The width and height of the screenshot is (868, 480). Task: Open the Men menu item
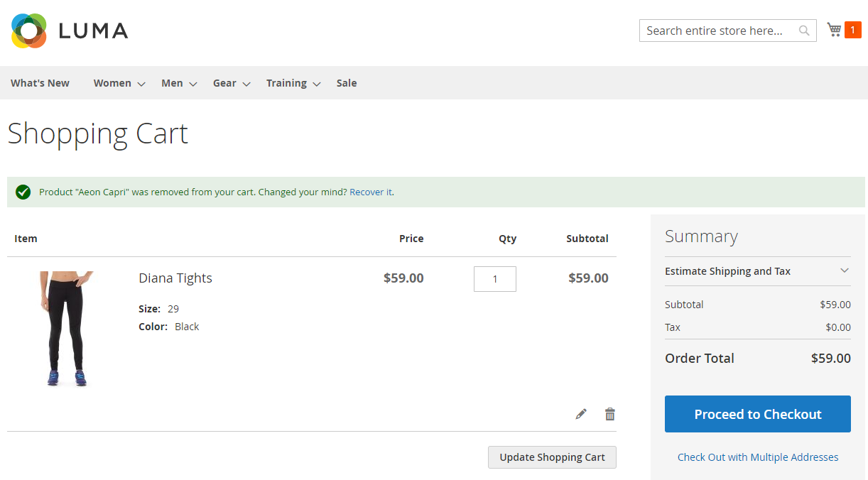[x=172, y=83]
